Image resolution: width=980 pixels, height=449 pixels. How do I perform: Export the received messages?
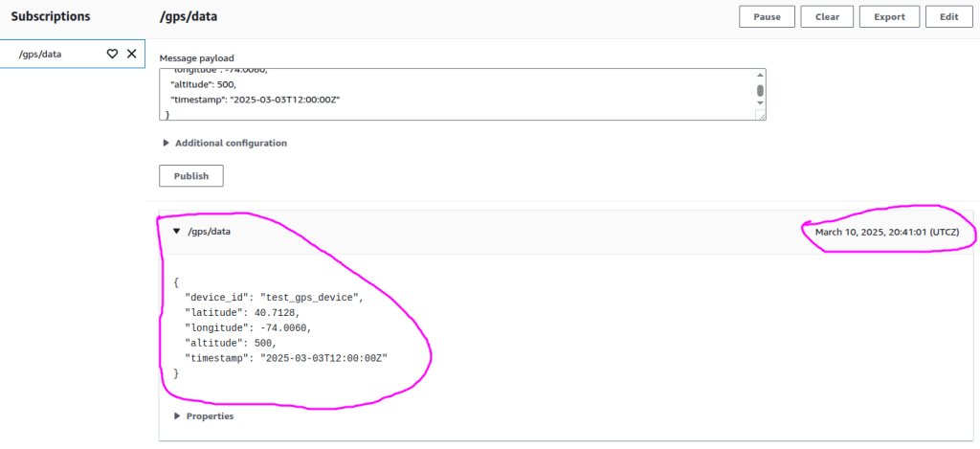(889, 16)
